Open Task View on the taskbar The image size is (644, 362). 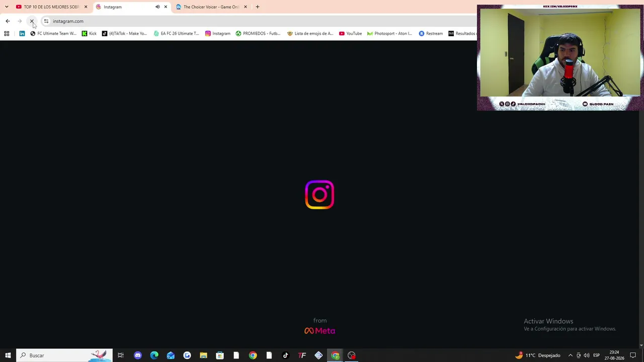click(x=121, y=355)
